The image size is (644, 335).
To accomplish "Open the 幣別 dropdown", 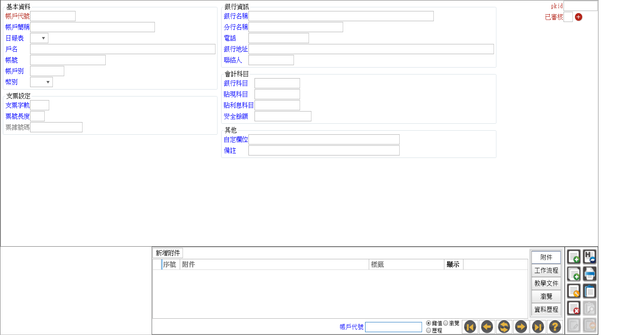I will coord(41,82).
